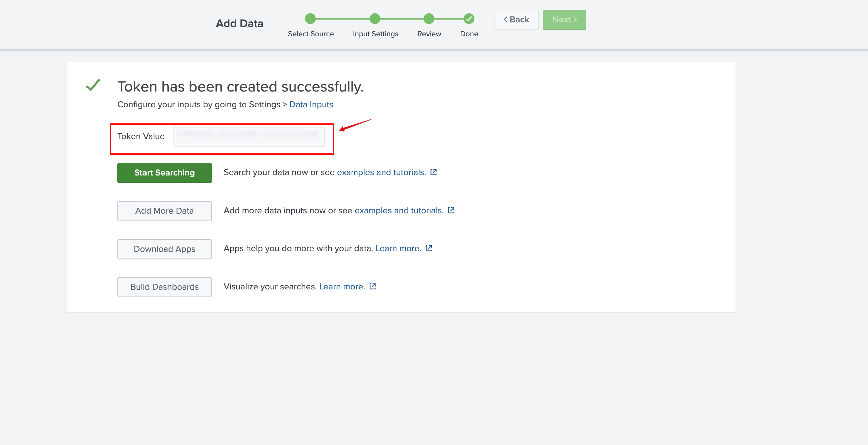Click the Input Settings step circle

[x=375, y=19]
